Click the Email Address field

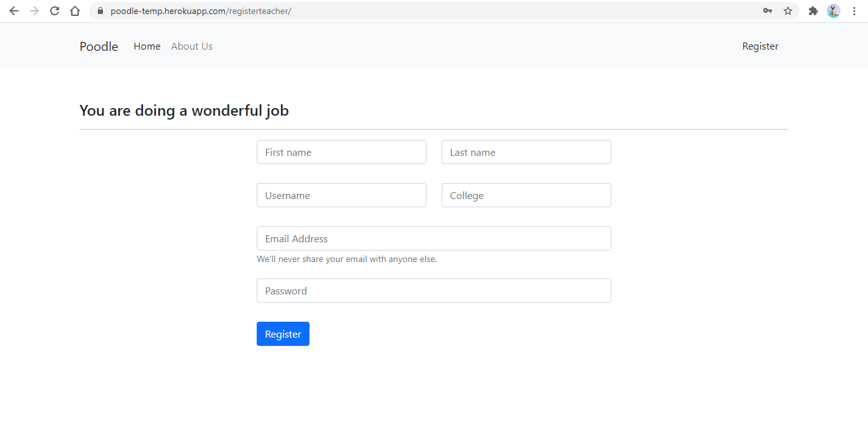[434, 238]
